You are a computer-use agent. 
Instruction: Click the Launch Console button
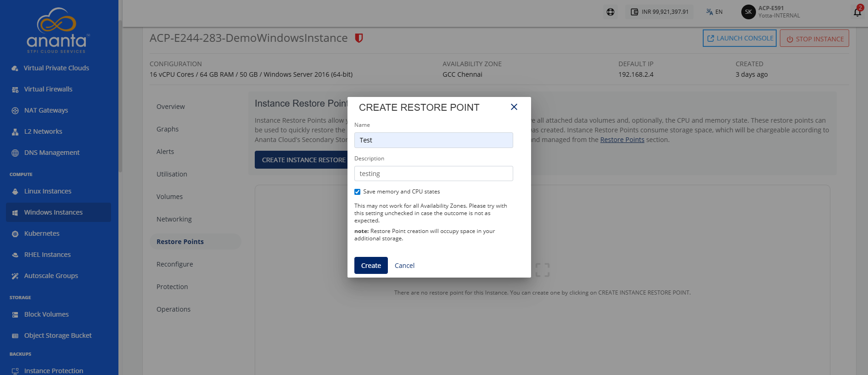(x=739, y=38)
